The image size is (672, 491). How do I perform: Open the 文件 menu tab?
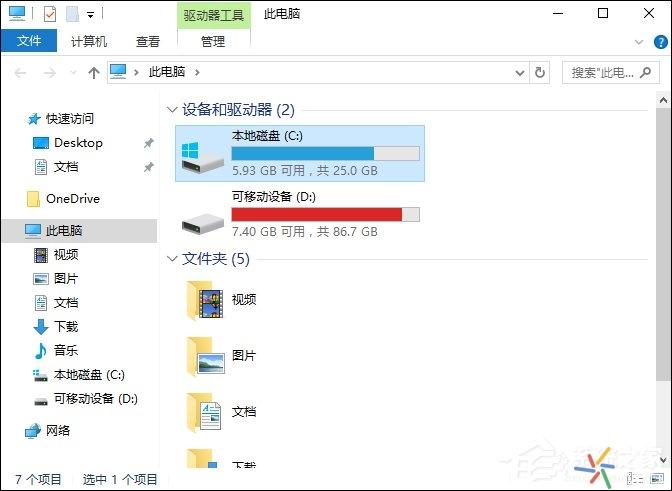pos(29,41)
